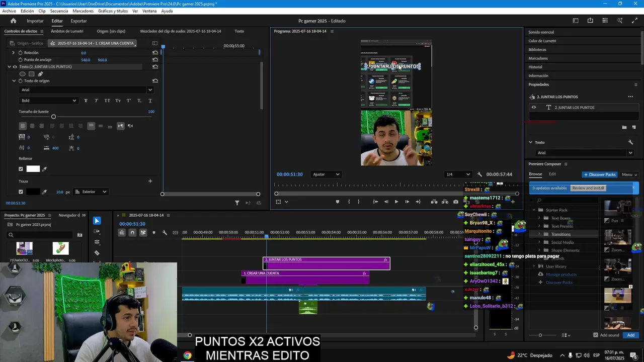Screen dimensions: 644x362
Task: Open Program monitor settings wrench
Action: pyautogui.click(x=479, y=174)
